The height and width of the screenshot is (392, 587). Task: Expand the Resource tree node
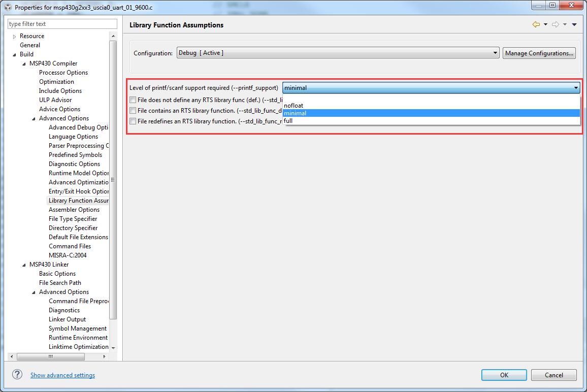tap(15, 37)
